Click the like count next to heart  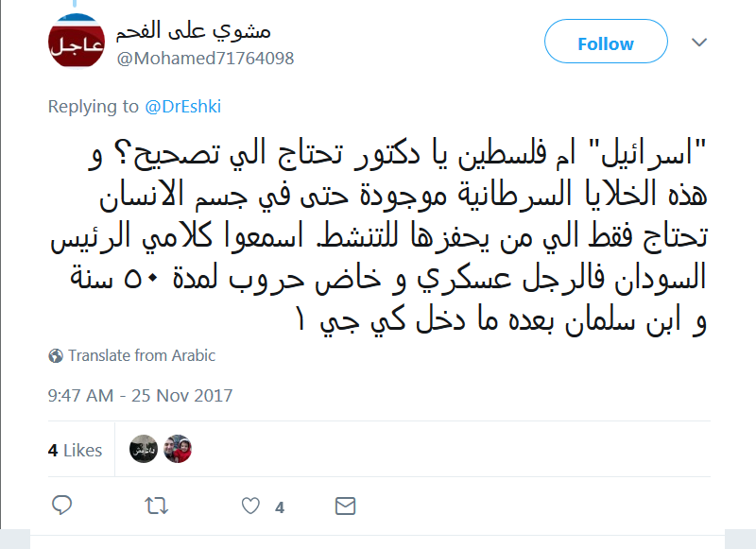280,507
